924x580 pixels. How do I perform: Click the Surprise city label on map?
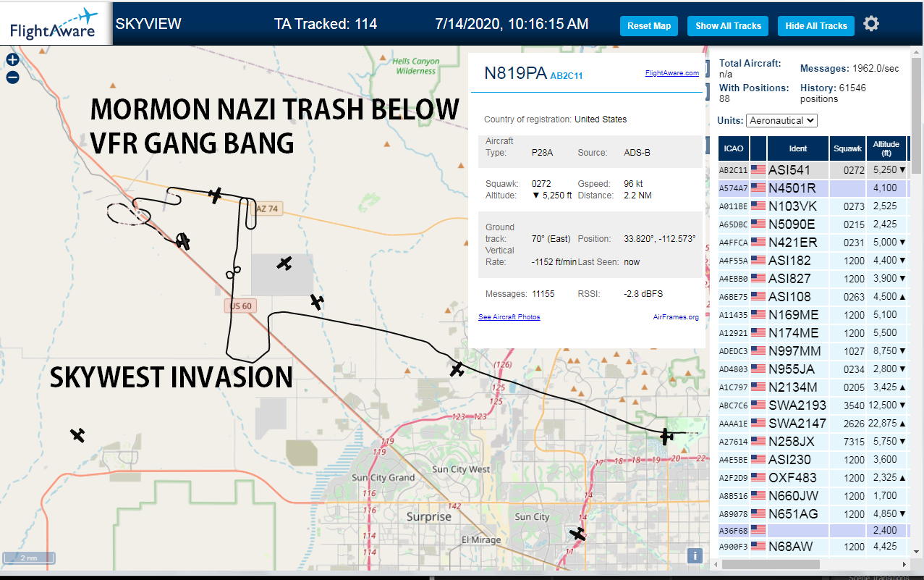click(x=428, y=517)
